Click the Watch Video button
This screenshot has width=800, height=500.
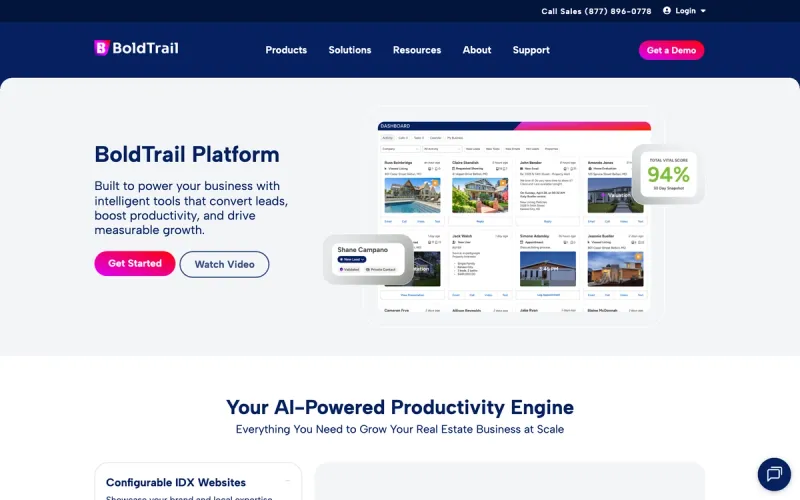[x=224, y=264]
